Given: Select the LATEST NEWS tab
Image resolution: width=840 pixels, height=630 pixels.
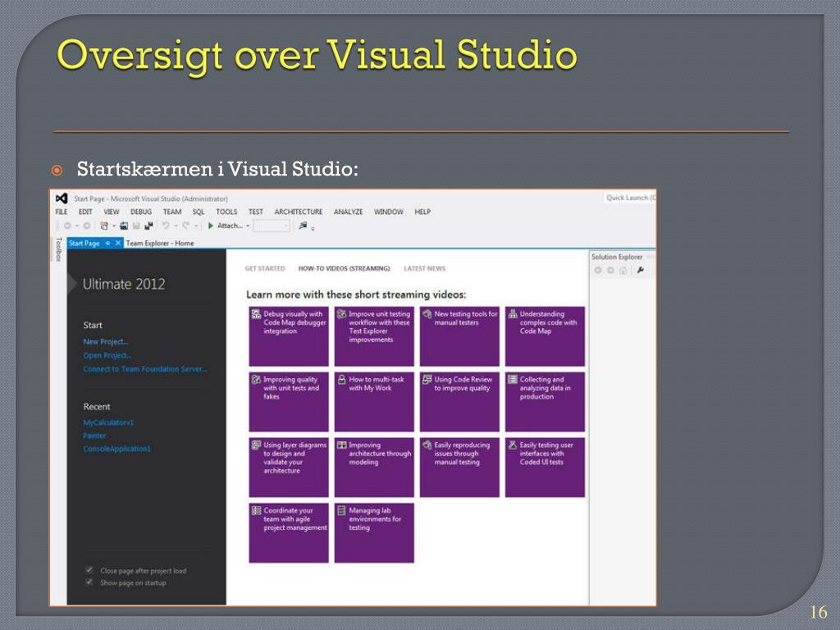Looking at the screenshot, I should point(425,268).
